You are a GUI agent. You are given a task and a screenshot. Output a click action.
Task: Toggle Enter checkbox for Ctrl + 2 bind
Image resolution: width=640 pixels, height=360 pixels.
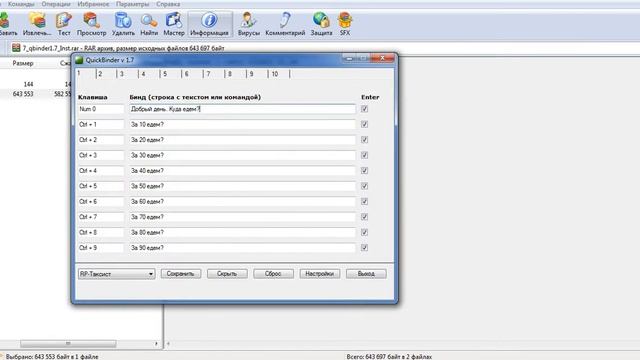pyautogui.click(x=364, y=140)
